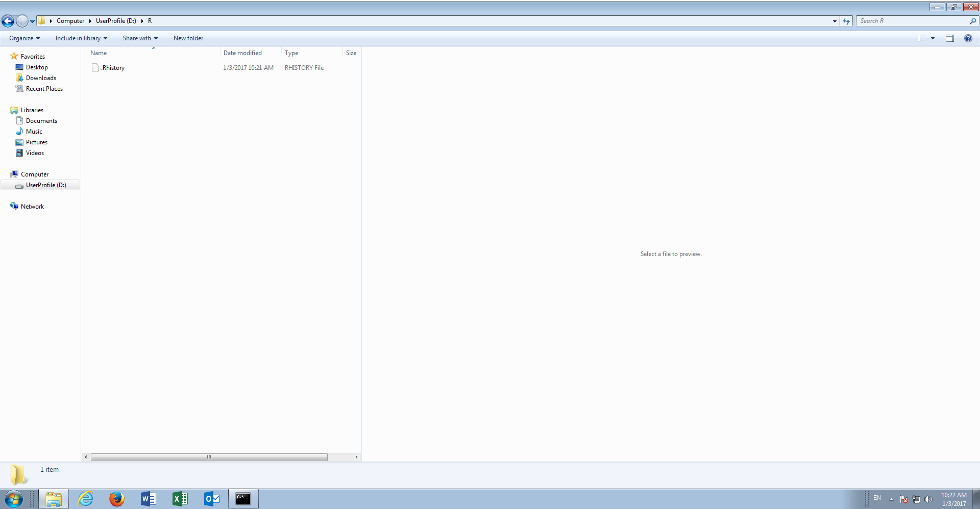Toggle the preview pane button
The width and height of the screenshot is (980, 509).
coord(950,38)
